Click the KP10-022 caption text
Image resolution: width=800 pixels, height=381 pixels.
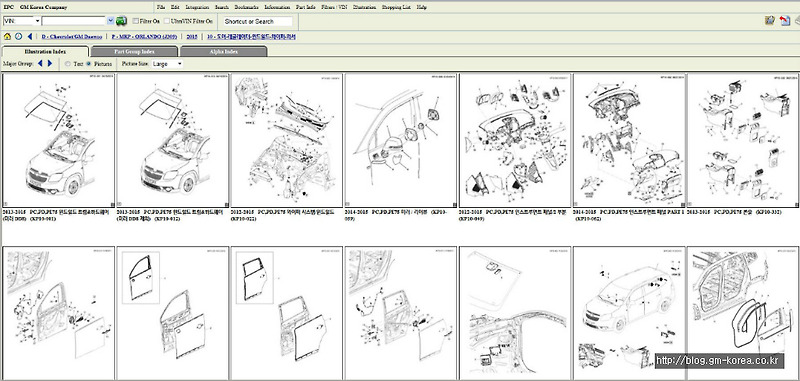(282, 215)
